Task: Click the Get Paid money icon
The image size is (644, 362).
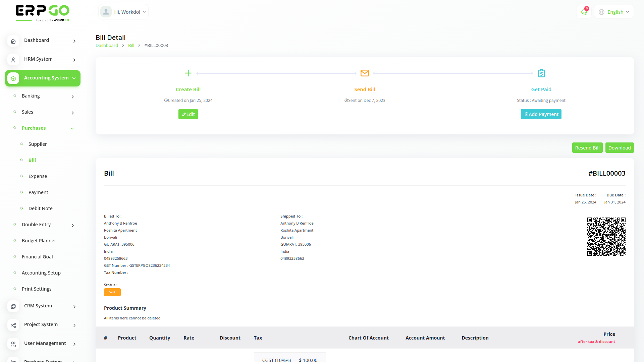Action: point(541,73)
